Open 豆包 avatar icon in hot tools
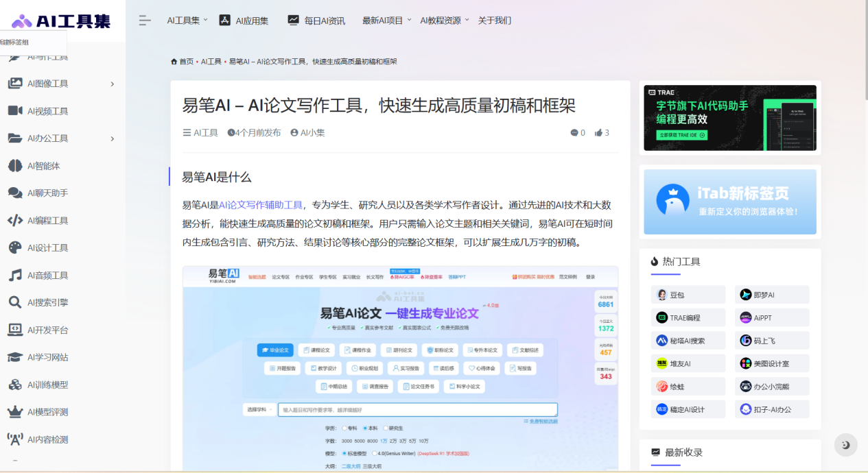This screenshot has height=473, width=868. click(x=661, y=295)
